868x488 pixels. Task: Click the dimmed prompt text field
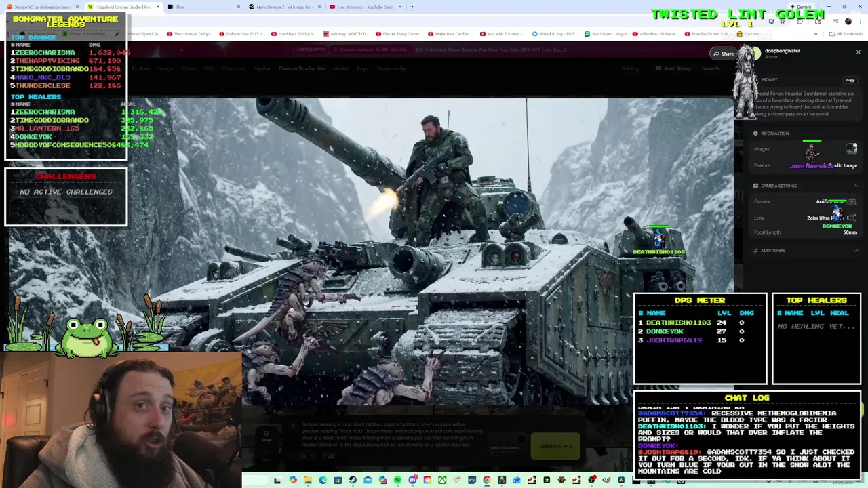[393, 434]
